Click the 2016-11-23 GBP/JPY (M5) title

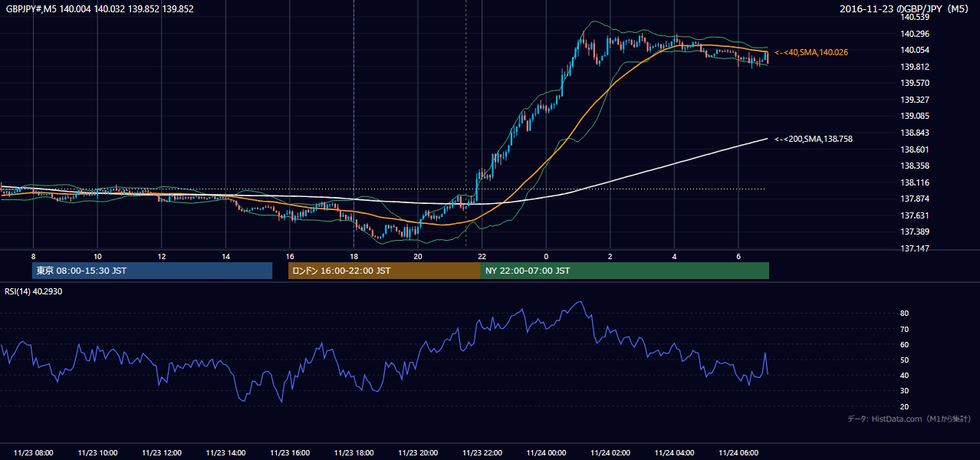click(x=906, y=9)
